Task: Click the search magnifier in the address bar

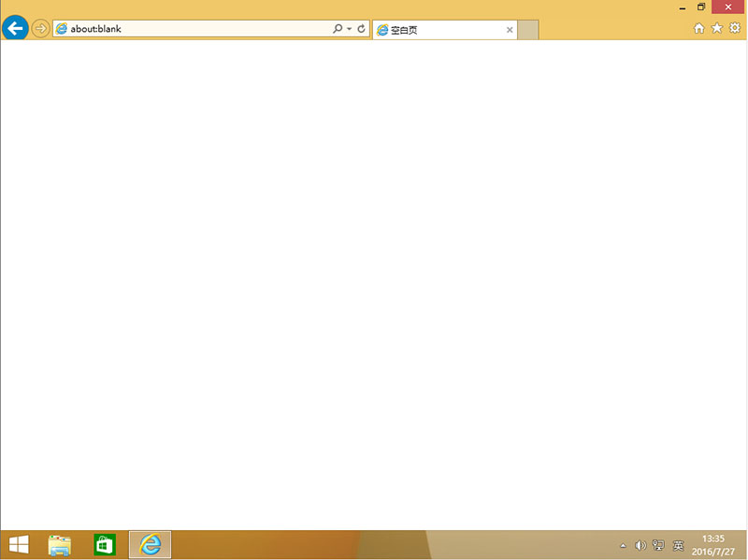Action: pyautogui.click(x=338, y=29)
